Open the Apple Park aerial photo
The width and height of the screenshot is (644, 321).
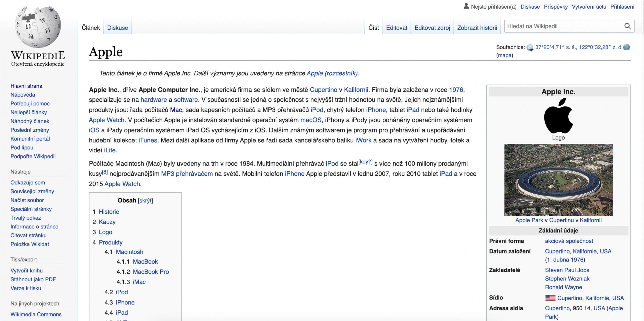coord(558,180)
